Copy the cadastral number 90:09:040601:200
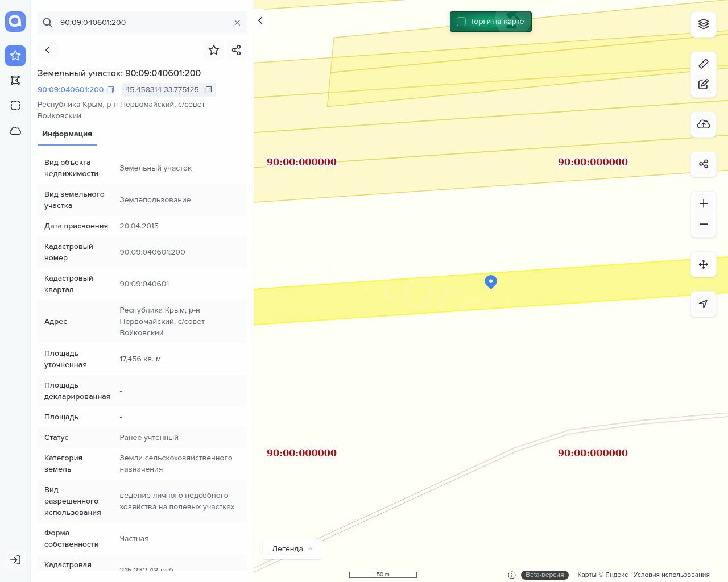The image size is (728, 582). point(111,90)
